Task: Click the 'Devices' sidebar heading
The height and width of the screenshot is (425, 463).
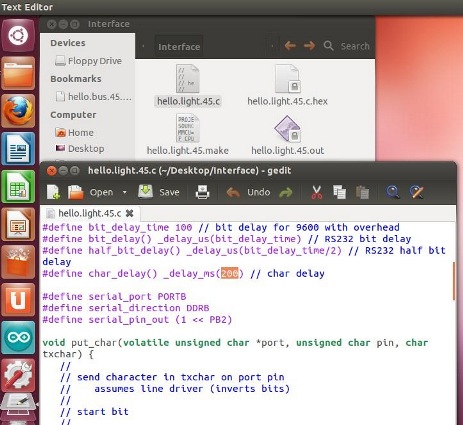Action: [68, 43]
